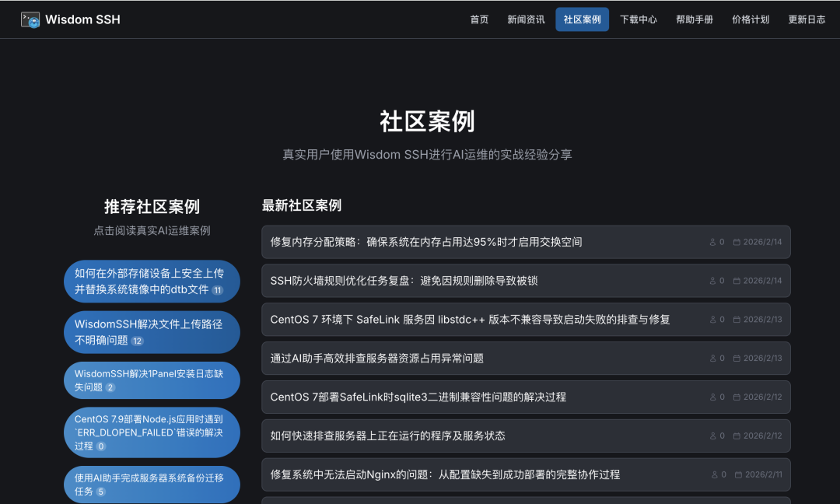This screenshot has height=504, width=840.
Task: Open WisdomSSH解决文件上传路径不明确问题 case
Action: pos(152,332)
